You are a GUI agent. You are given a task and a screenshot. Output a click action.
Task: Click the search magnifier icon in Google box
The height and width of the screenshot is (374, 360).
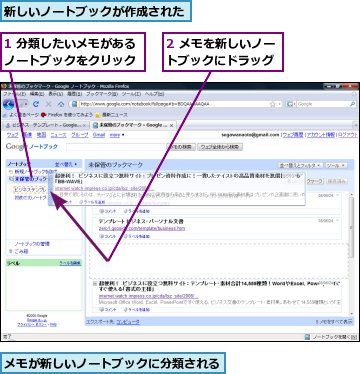point(352,104)
